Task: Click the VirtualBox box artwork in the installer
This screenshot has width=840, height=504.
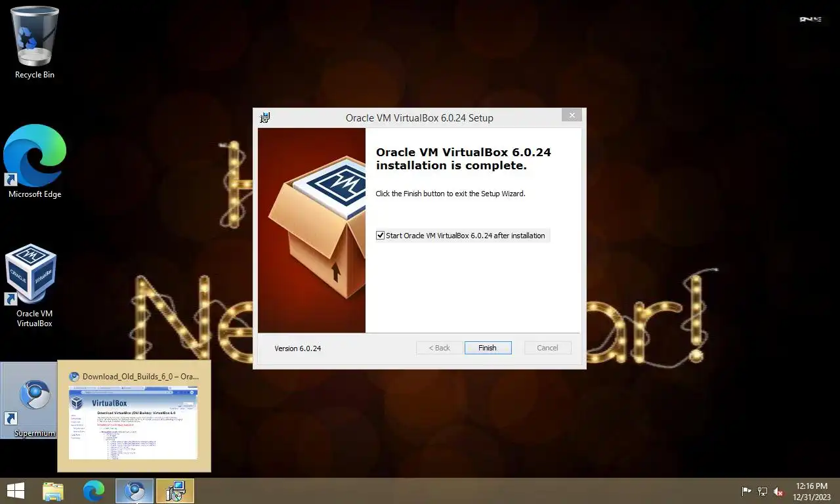Action: (312, 230)
